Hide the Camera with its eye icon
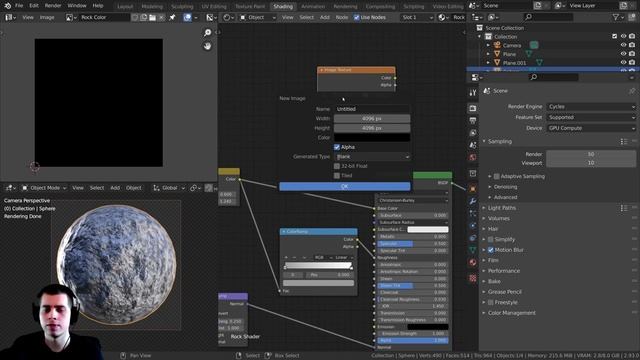Screen dimensions: 640x360 pos(623,45)
